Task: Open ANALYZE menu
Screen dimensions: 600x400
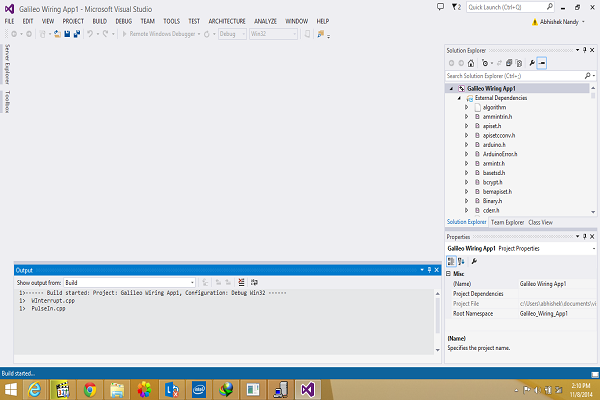Action: (x=265, y=21)
